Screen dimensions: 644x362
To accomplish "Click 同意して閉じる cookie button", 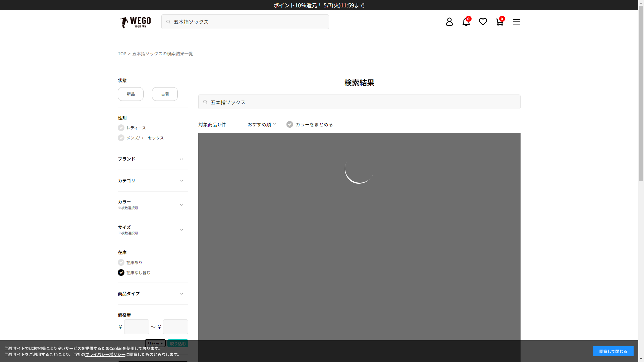I will click(613, 351).
